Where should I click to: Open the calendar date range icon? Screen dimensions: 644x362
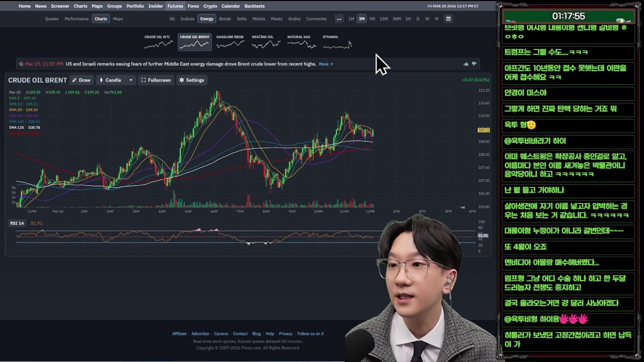click(x=448, y=19)
